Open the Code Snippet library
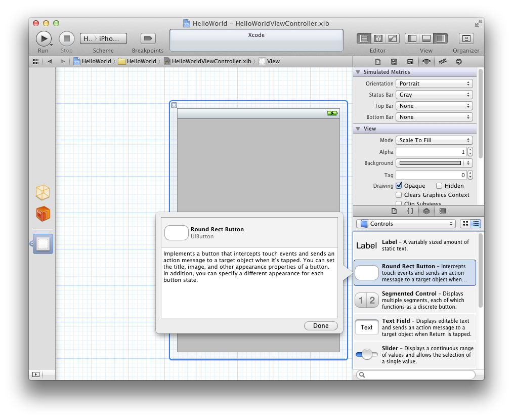Viewport: 513px width, 420px height. [410, 211]
